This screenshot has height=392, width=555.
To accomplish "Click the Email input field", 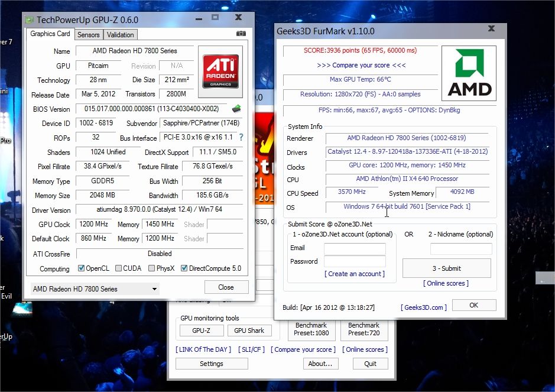I will [x=355, y=248].
